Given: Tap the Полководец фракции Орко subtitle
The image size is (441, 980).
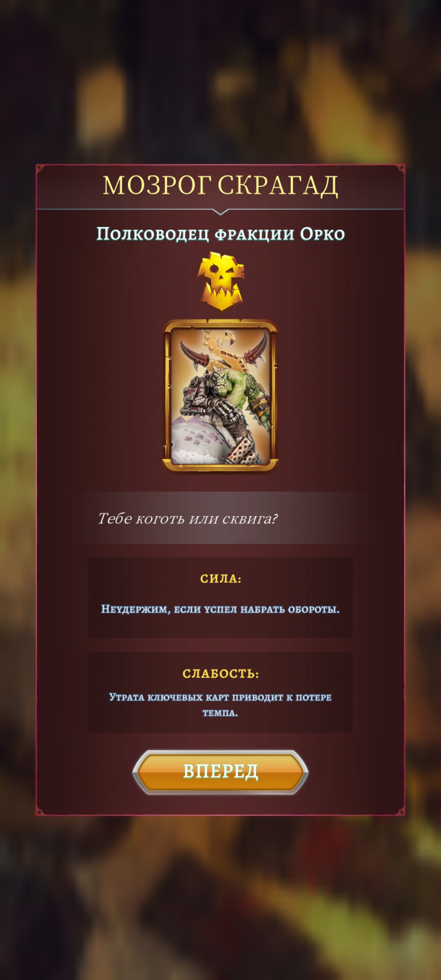Looking at the screenshot, I should [x=220, y=234].
